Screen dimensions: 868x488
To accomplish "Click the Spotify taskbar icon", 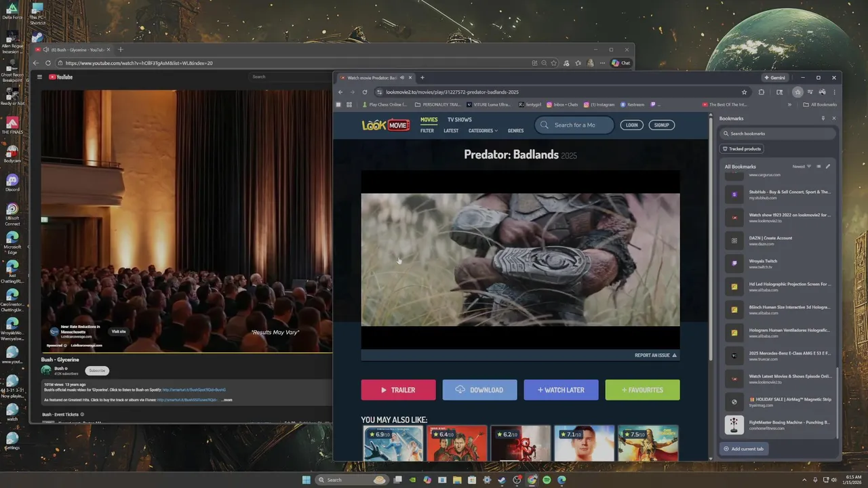I will tap(547, 480).
